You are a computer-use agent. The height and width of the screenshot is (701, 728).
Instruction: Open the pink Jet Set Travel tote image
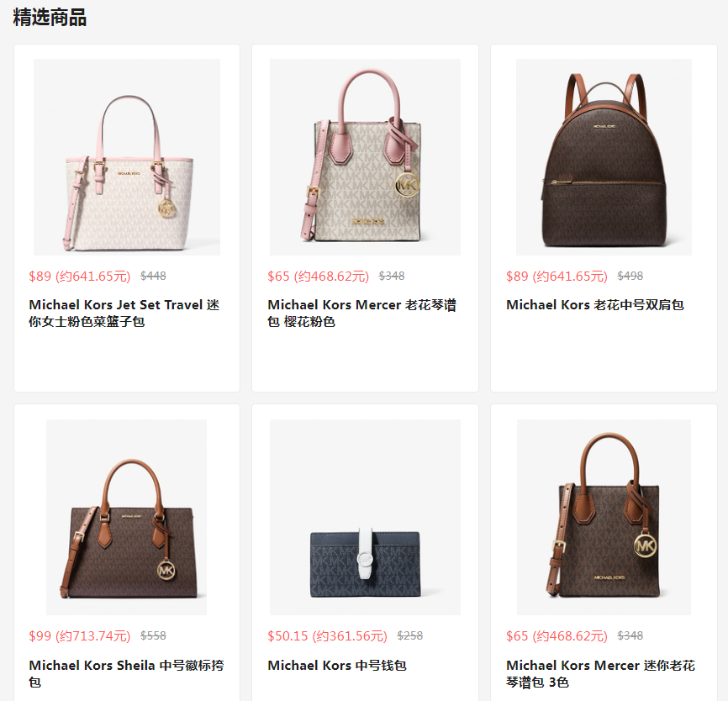(x=127, y=157)
